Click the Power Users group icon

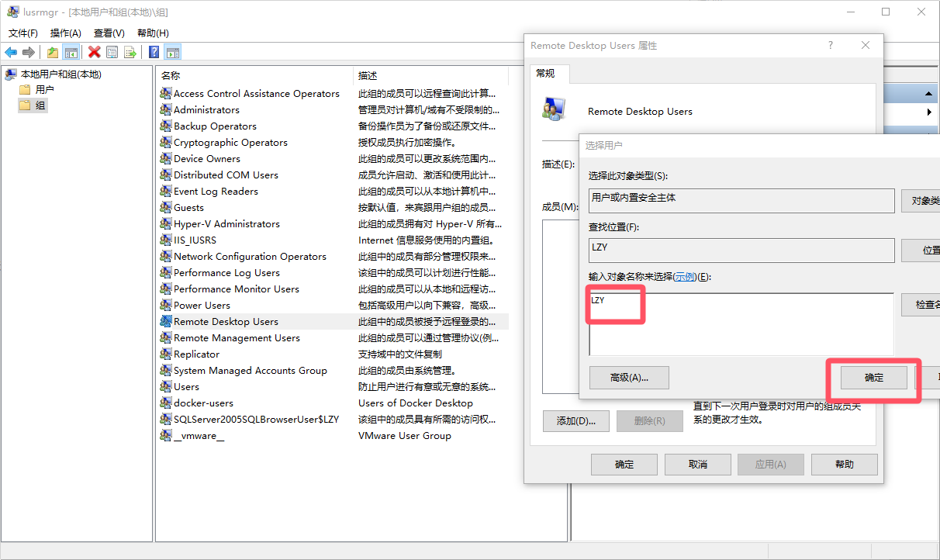click(x=165, y=306)
